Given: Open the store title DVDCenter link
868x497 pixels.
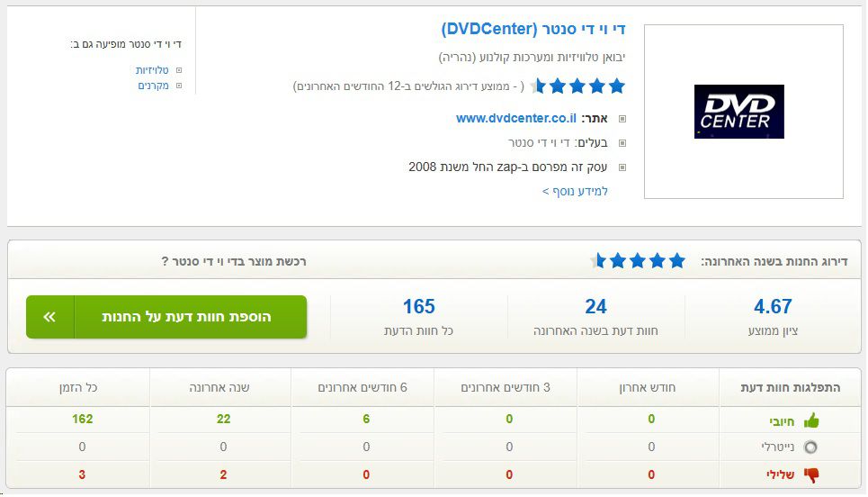Looking at the screenshot, I should point(533,30).
